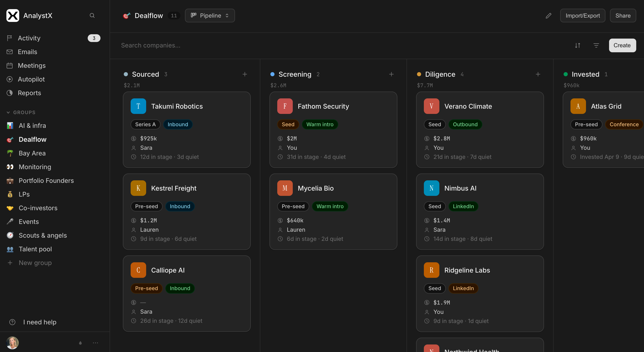Image resolution: width=644 pixels, height=352 pixels.
Task: Click Pre-seed tag on Calliope AI
Action: tap(146, 288)
